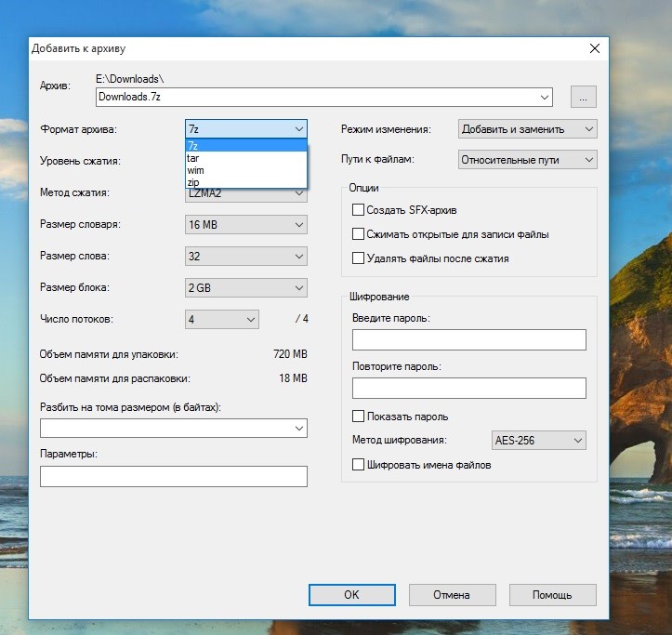Check Удалять файлы после сжатия option
672x635 pixels.
359,258
